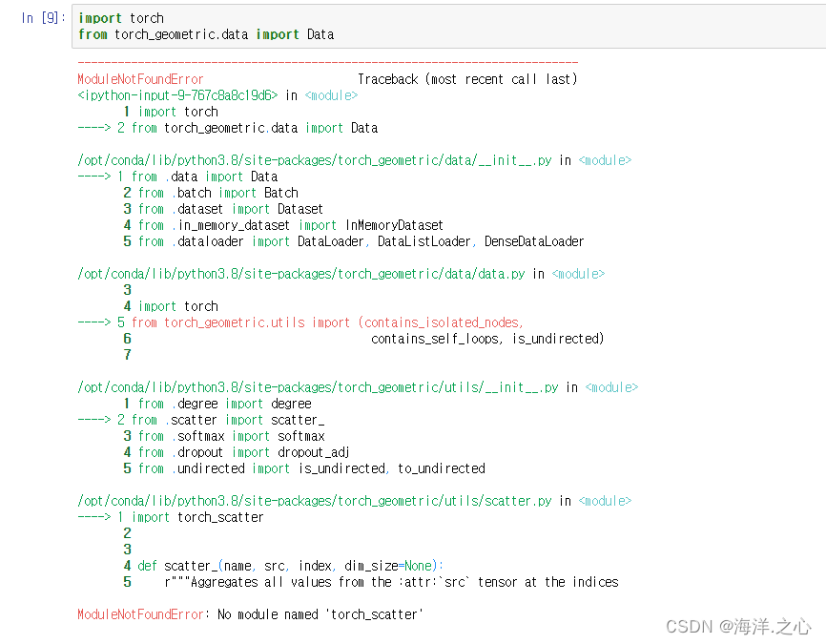Select the import torch_scatter failing line
Viewport: 826px width, 644px height.
(195, 517)
